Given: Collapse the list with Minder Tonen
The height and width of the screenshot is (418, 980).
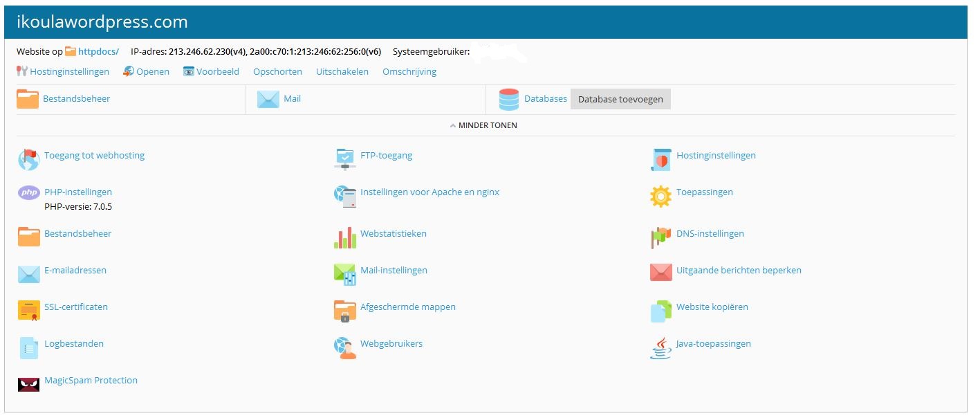Looking at the screenshot, I should 483,125.
